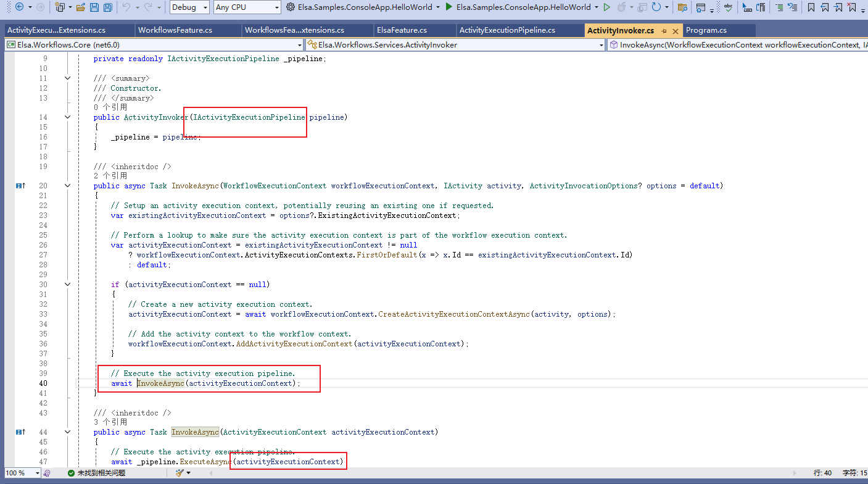Screen dimensions: 868x484
Task: Switch to the Program.cs tab
Action: click(x=706, y=30)
